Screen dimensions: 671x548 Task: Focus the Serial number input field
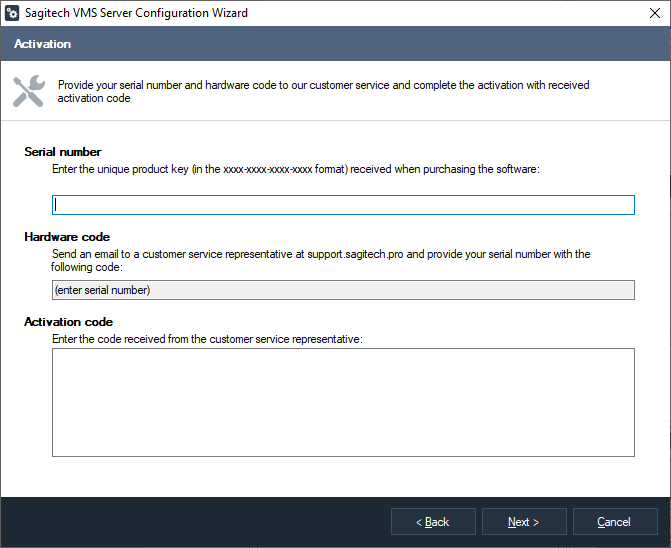tap(343, 205)
